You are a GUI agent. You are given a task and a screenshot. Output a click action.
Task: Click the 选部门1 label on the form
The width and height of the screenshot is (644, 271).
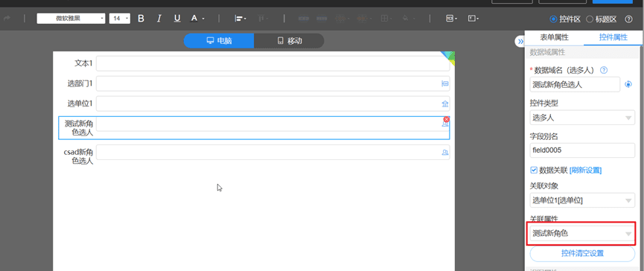click(80, 84)
